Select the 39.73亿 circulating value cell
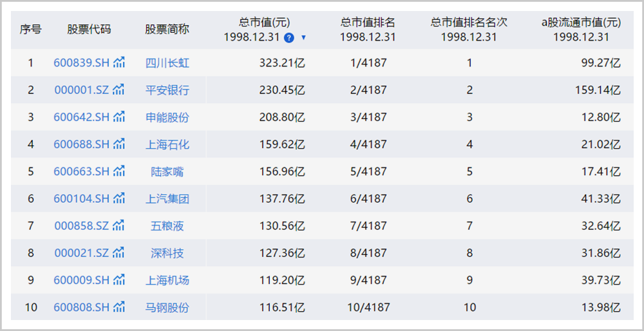Viewport: 644px width, 331px height. tap(601, 279)
